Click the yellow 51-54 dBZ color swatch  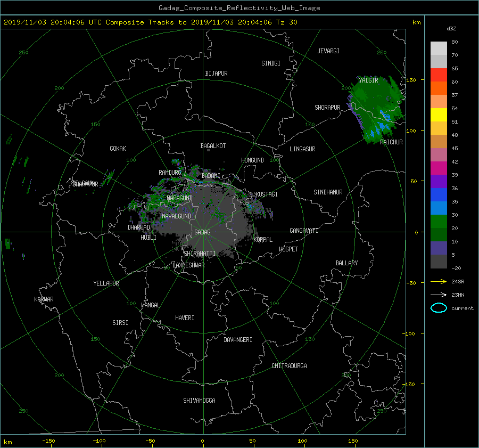pyautogui.click(x=439, y=115)
